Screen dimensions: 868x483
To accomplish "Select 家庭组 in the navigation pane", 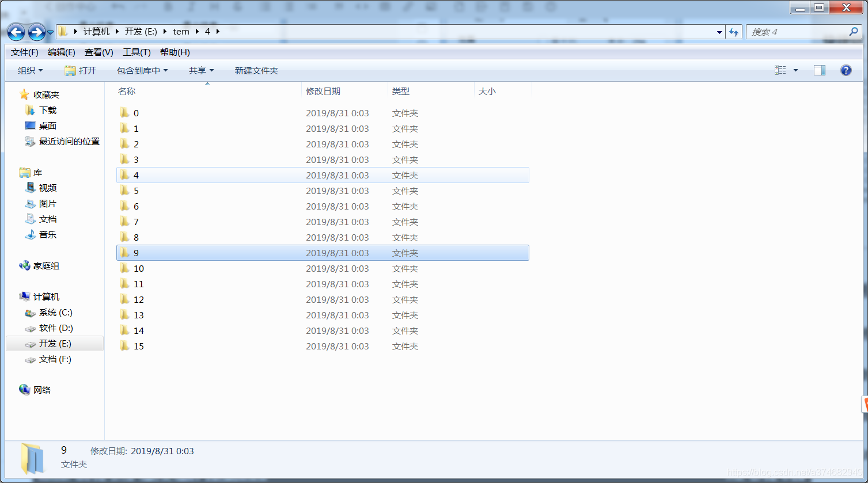I will click(46, 266).
